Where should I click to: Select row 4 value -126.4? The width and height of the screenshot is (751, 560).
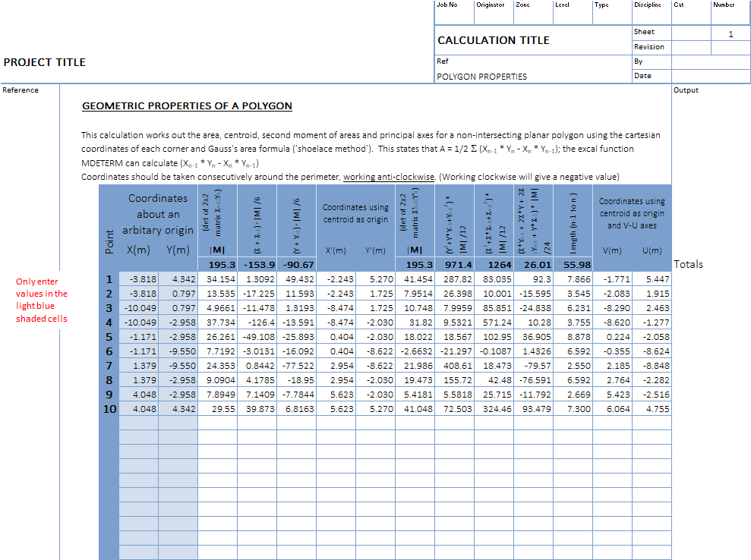[257, 322]
